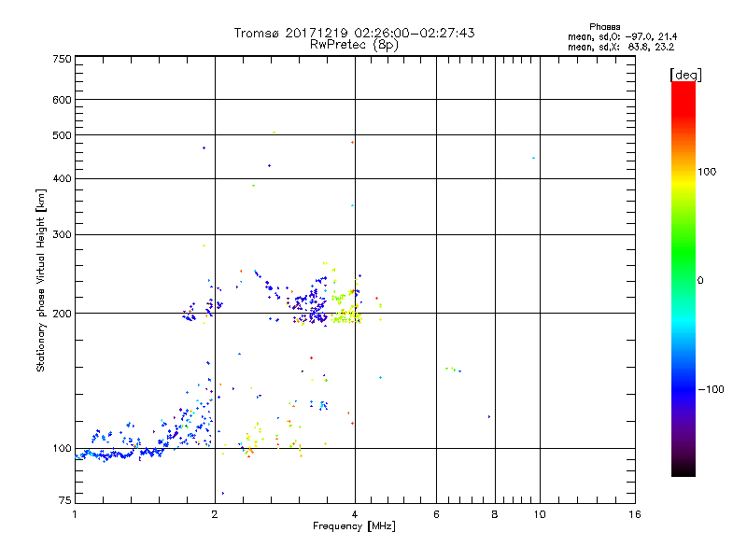
Task: Click the colorbar label '0'
Action: pyautogui.click(x=700, y=281)
